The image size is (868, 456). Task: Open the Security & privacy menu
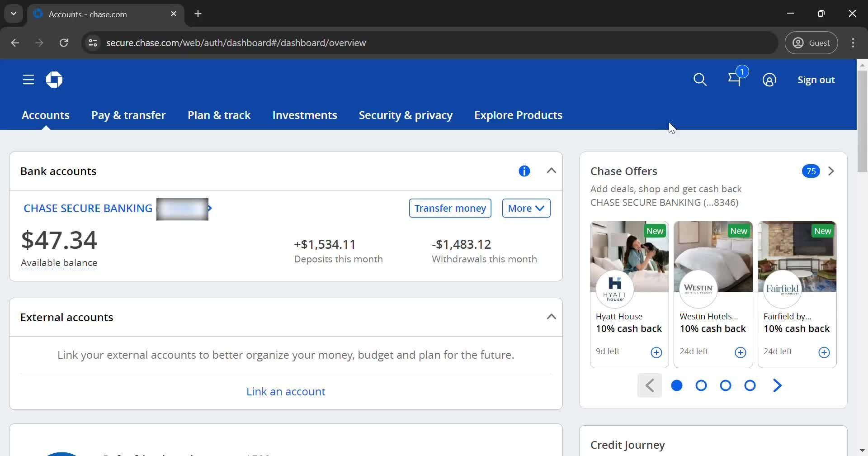(406, 115)
